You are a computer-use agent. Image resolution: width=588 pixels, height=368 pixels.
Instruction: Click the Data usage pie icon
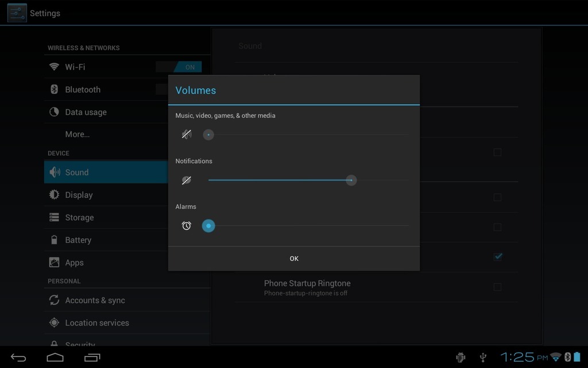point(54,112)
